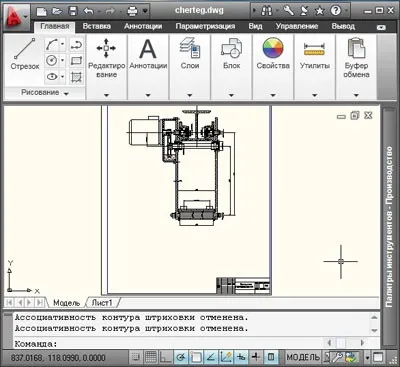Open the AutoCAD application menu button
Image resolution: width=400 pixels, height=367 pixels.
coord(16,17)
